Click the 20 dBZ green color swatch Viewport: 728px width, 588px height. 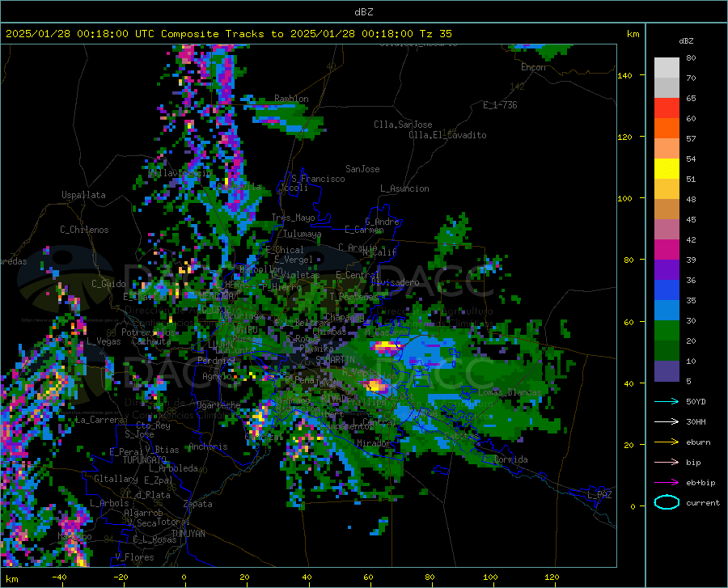click(x=667, y=351)
